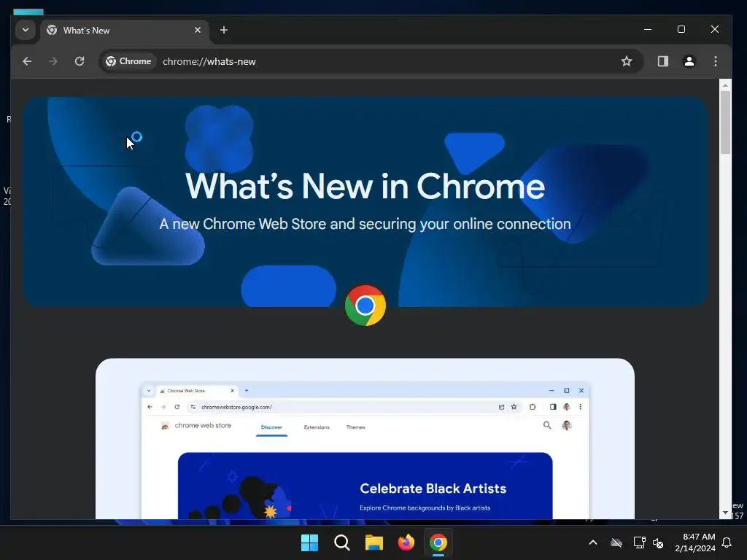Screen dimensions: 747x560
Task: Launch Firefox from the taskbar
Action: (x=406, y=542)
